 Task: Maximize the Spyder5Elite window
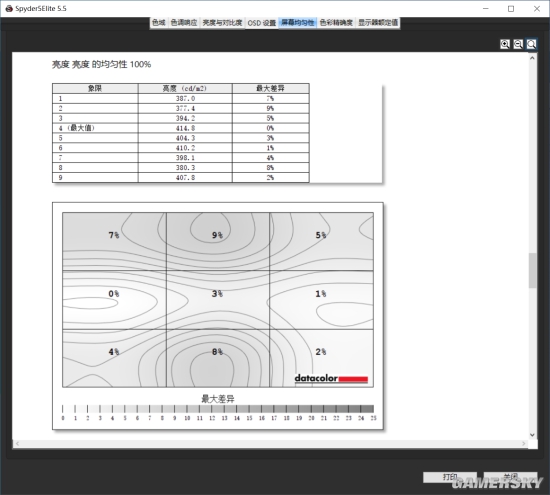tap(511, 9)
